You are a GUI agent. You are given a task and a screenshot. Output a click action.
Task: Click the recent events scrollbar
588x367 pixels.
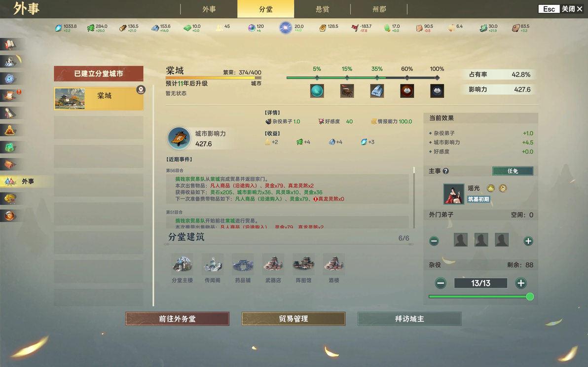(x=414, y=197)
